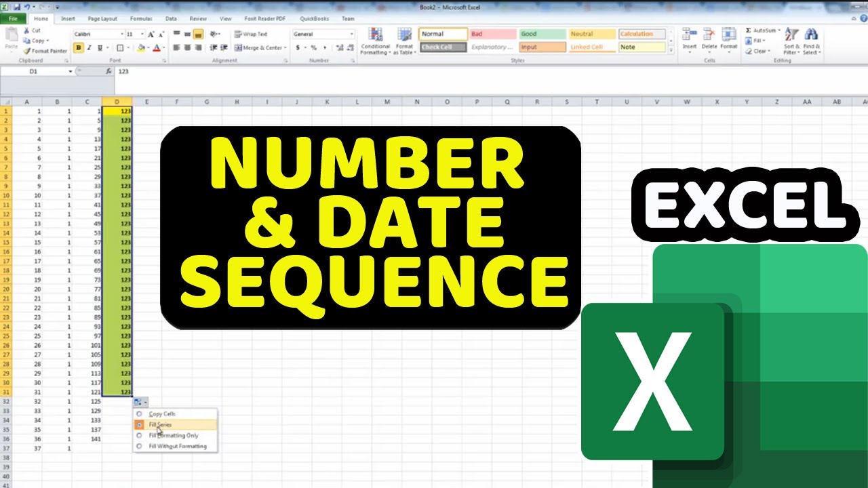Click the Paste button
Viewport: 868px width, 488px height.
point(12,41)
